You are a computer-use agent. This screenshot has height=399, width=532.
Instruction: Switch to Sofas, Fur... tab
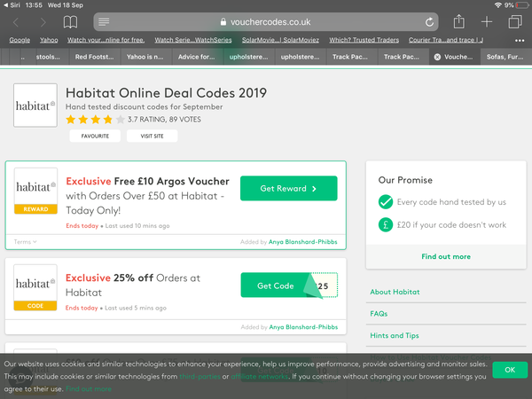(505, 57)
